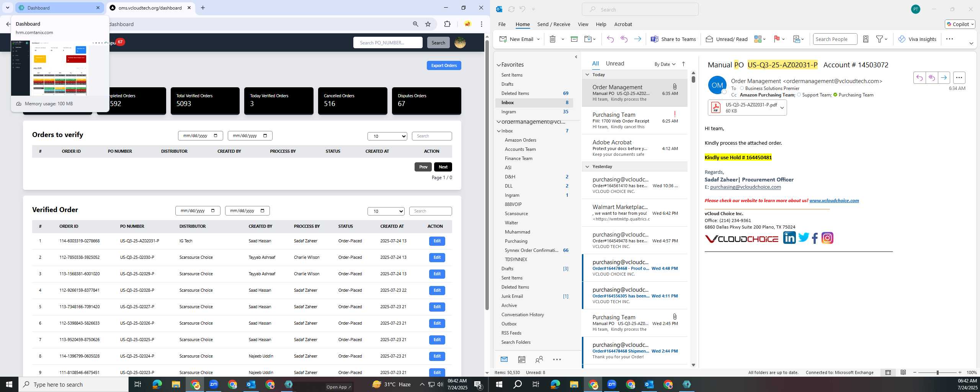This screenshot has height=392, width=980.
Task: Open New Email dropdown arrow
Action: (538, 39)
